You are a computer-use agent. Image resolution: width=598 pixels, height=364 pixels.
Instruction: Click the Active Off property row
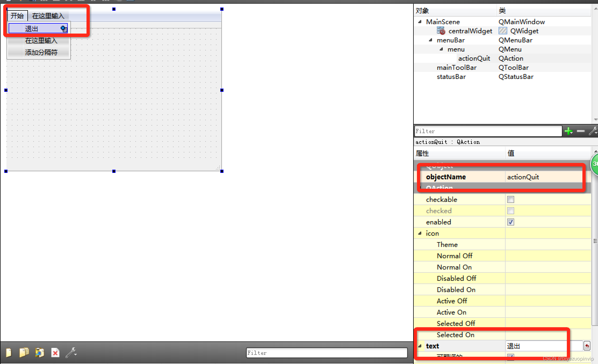pos(502,301)
